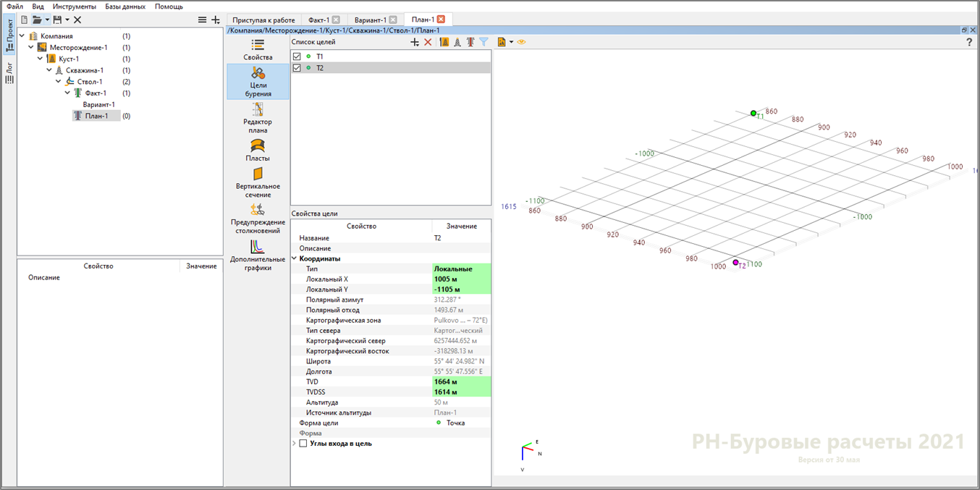Uncheck the T1 target checkbox
This screenshot has height=490, width=980.
(x=297, y=56)
